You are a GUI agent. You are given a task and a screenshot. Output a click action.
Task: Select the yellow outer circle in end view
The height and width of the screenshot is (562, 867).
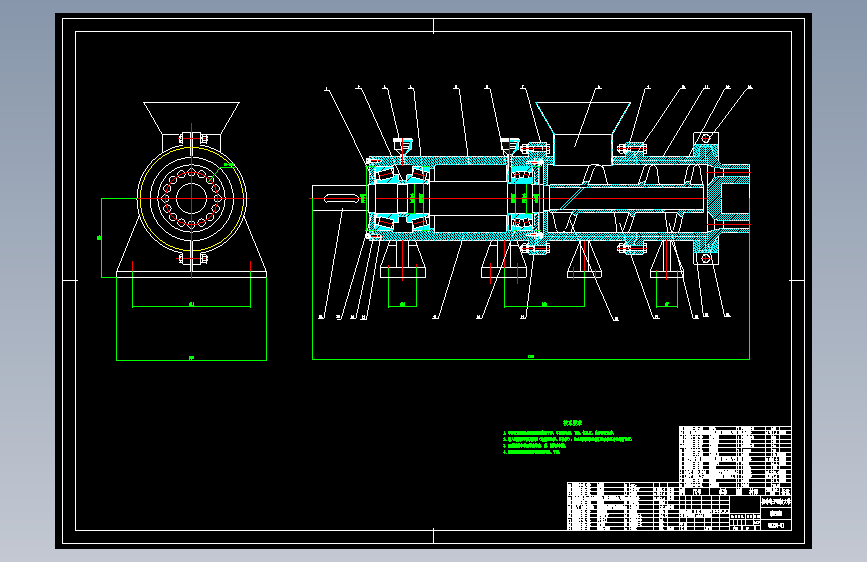pyautogui.click(x=191, y=199)
